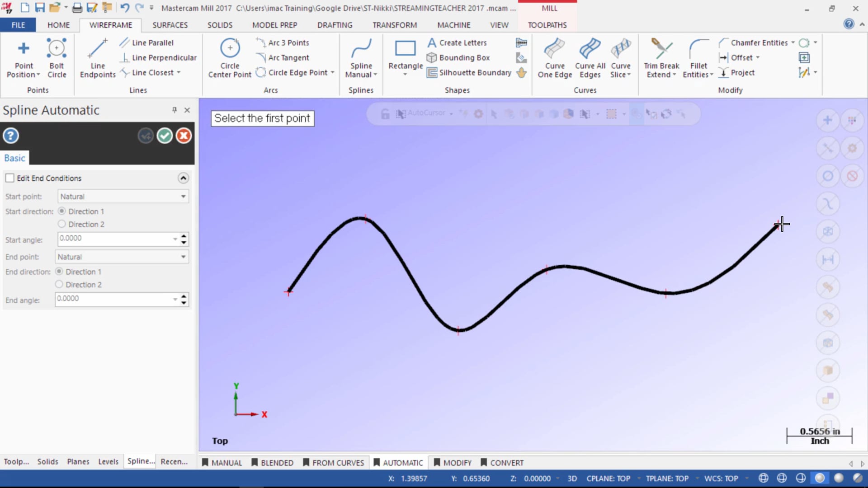This screenshot has width=868, height=488.
Task: Select Direction 2 for End direction
Action: coord(59,284)
